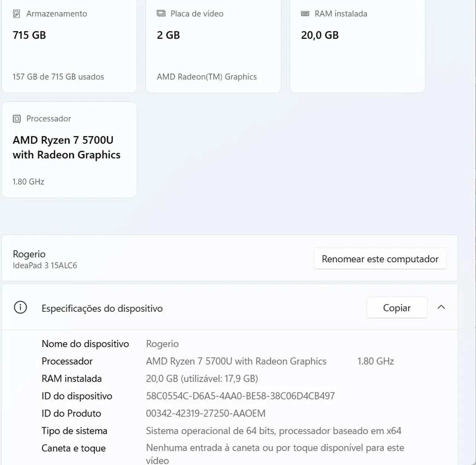
Task: Select the ID do dispositivo value
Action: coord(240,396)
